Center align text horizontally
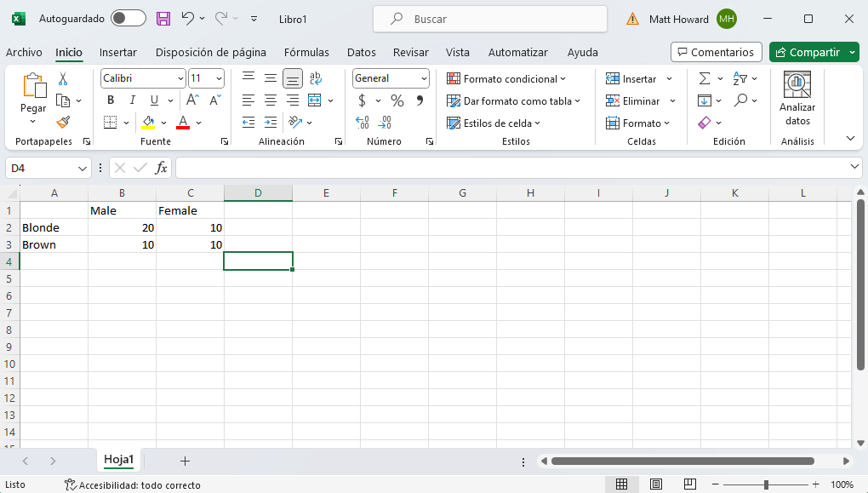Screen dimensions: 868x493 pyautogui.click(x=271, y=100)
